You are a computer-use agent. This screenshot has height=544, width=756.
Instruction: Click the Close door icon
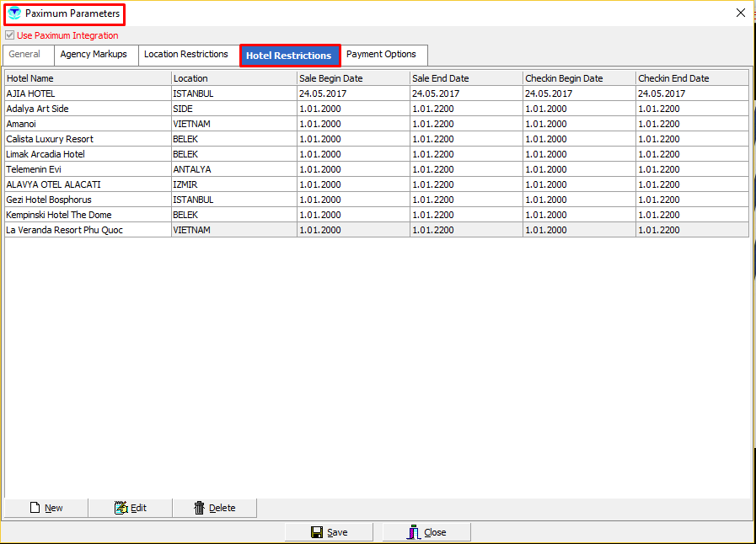pos(413,532)
